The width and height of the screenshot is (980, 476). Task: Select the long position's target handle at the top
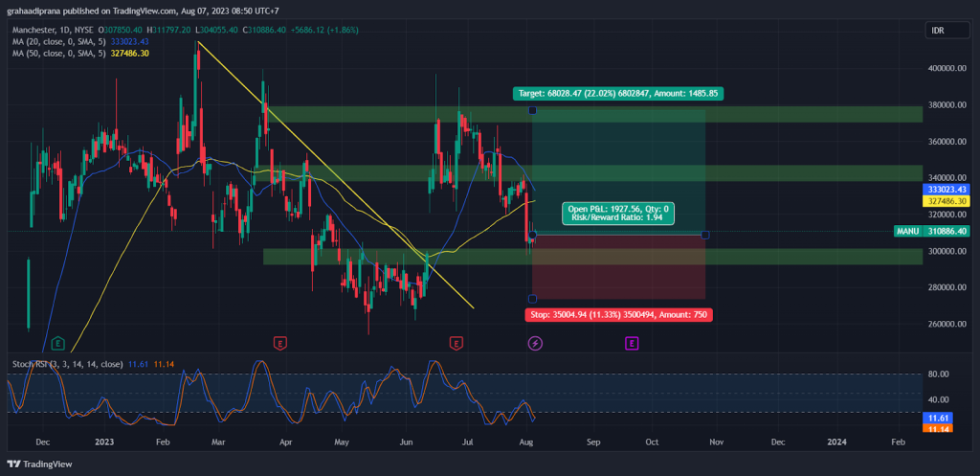click(x=532, y=111)
